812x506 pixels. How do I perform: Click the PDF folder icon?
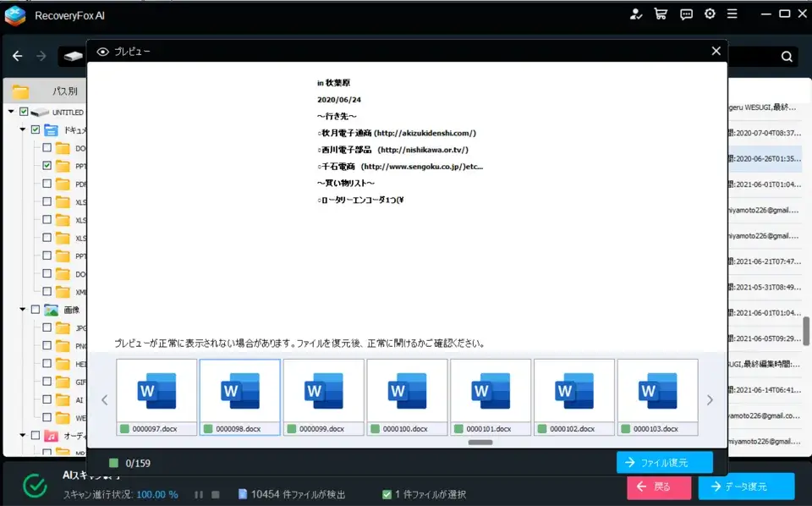click(63, 184)
